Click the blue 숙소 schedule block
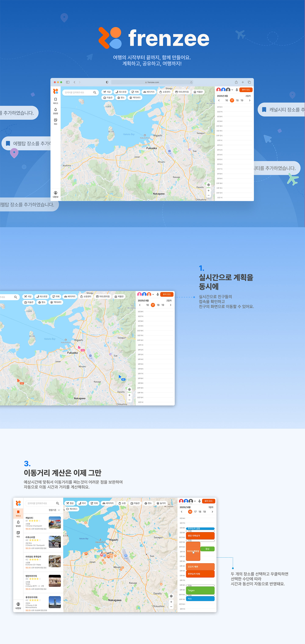Viewport: 305px width, 644px height. coord(200,598)
